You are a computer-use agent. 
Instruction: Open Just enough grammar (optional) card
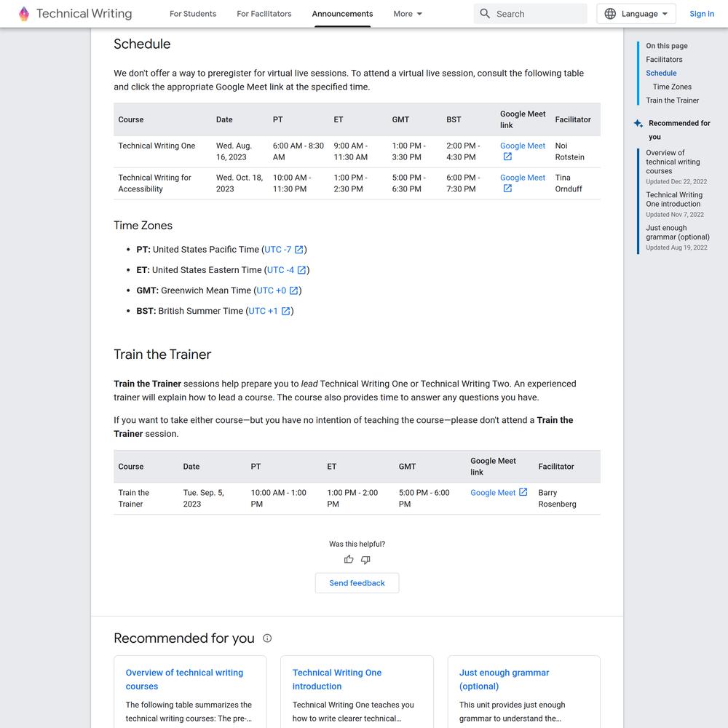[x=505, y=679]
